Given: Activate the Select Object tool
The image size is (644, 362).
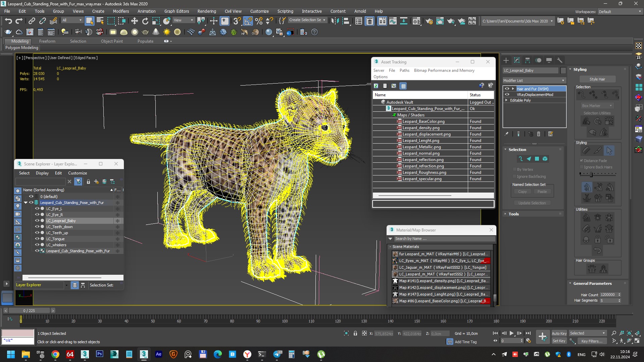Looking at the screenshot, I should [x=89, y=21].
